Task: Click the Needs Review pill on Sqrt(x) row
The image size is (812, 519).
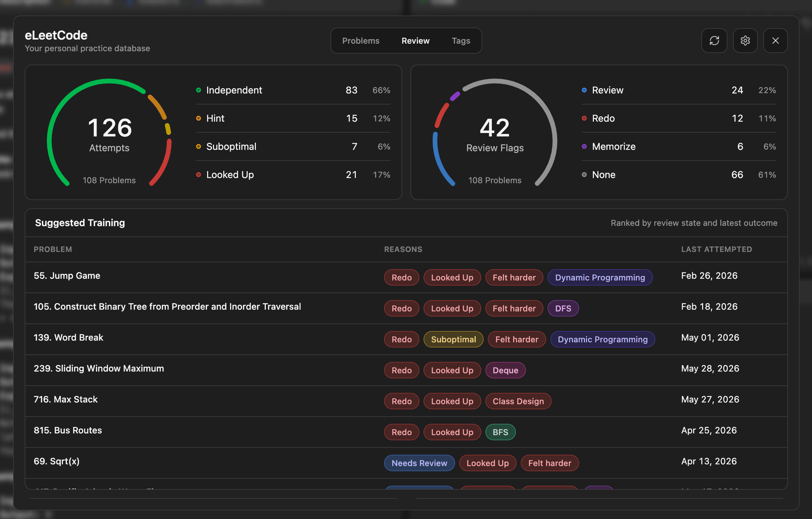Action: click(x=419, y=463)
